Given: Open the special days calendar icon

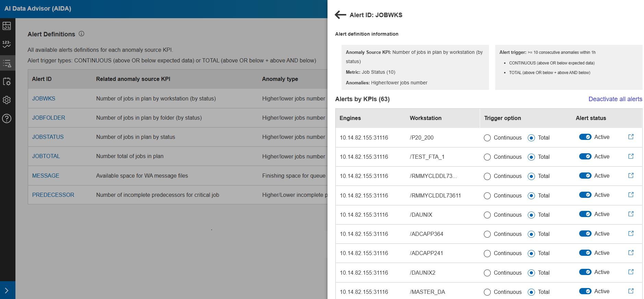Looking at the screenshot, I should tap(7, 82).
